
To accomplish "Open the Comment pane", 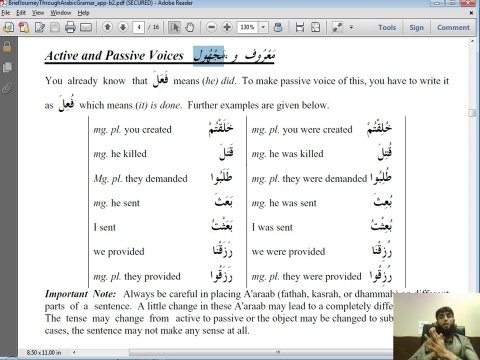I will 453,27.
